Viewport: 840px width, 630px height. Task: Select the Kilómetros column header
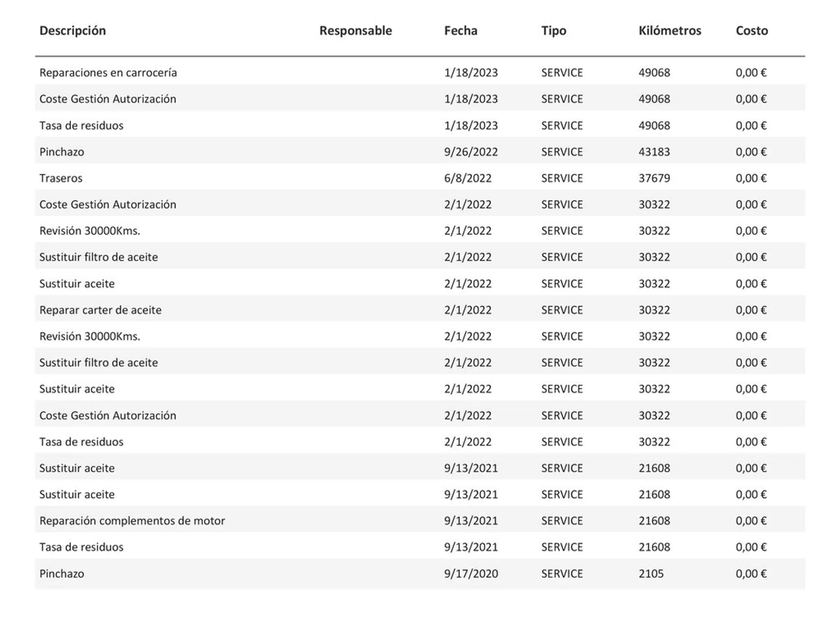click(670, 31)
